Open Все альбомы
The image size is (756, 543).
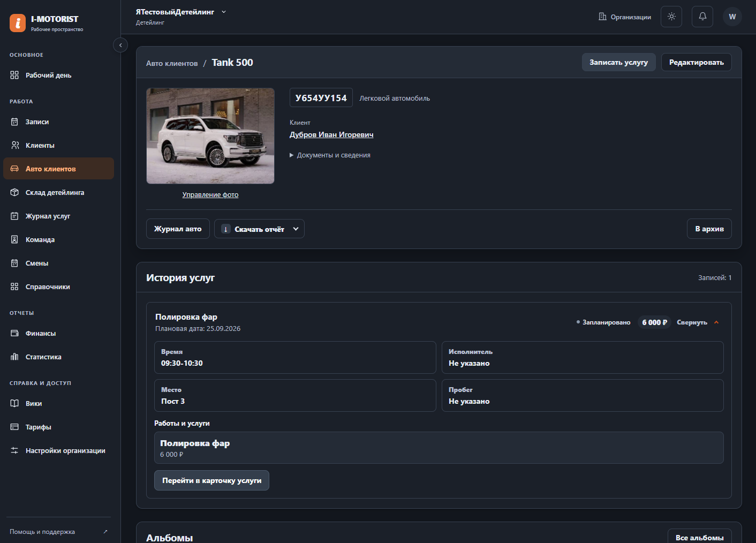pyautogui.click(x=699, y=537)
